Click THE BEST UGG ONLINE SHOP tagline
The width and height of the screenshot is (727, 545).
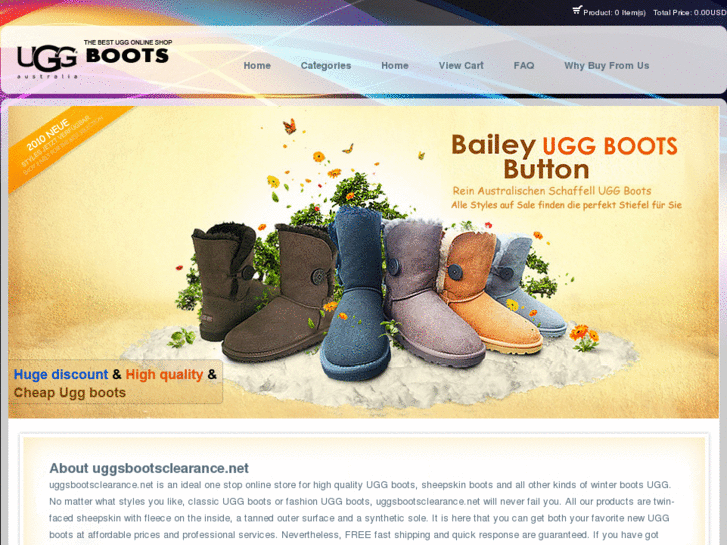128,42
